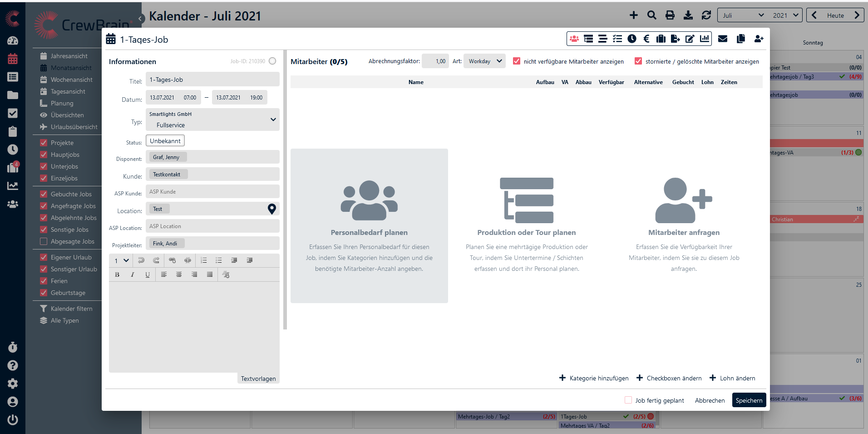
Task: Click the Titel input field
Action: pyautogui.click(x=212, y=80)
